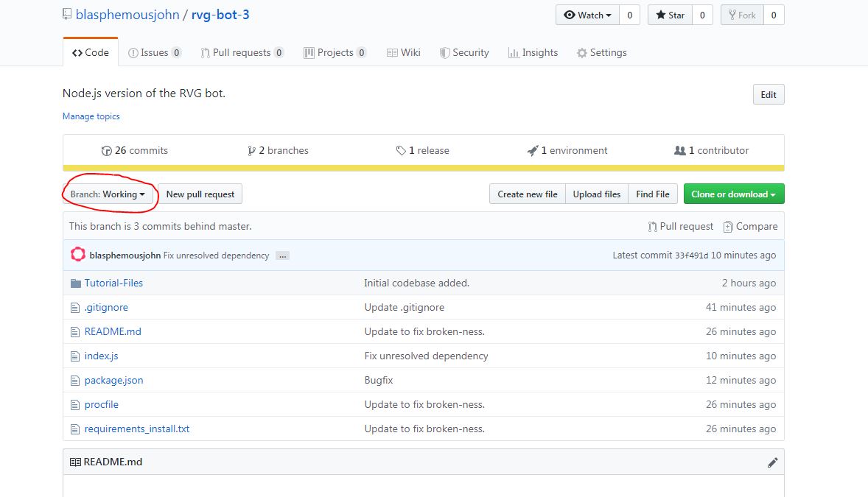The width and height of the screenshot is (868, 497).
Task: Open the Branch: Working dropdown
Action: coord(108,194)
